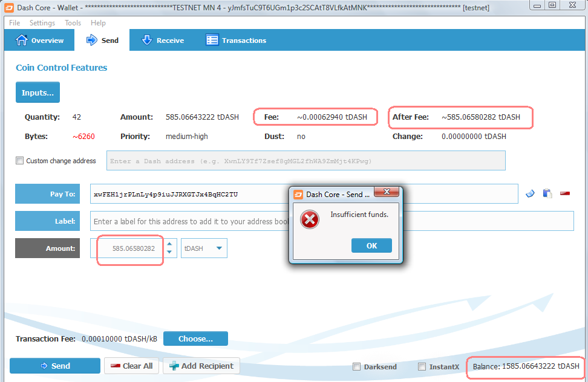Click the Amount value 585.06643222 tDASH in coin control
This screenshot has width=588, height=382.
pyautogui.click(x=202, y=117)
